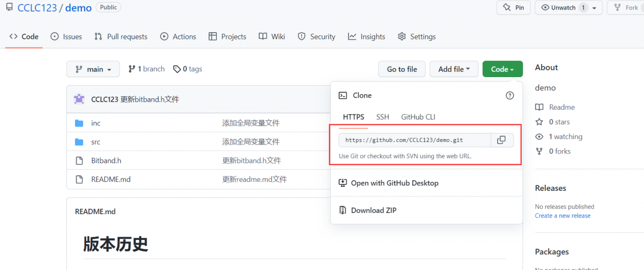This screenshot has height=270, width=644.
Task: Open the src folder
Action: click(x=96, y=142)
